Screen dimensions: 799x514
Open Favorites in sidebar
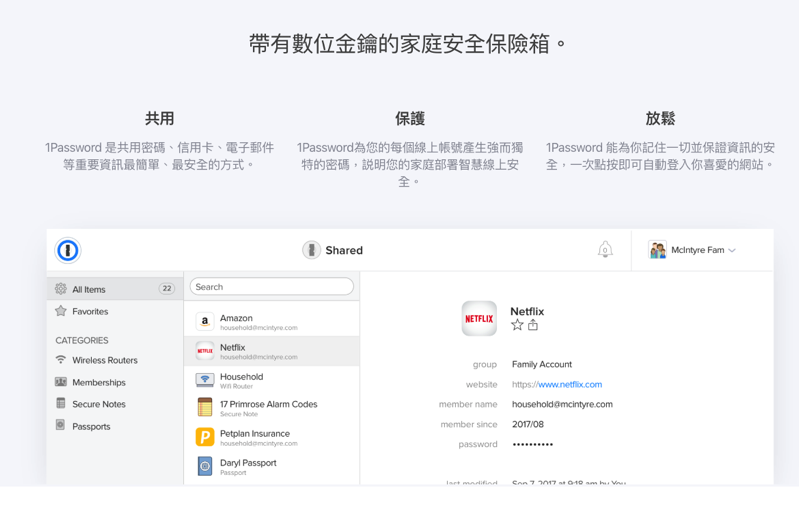coord(115,311)
